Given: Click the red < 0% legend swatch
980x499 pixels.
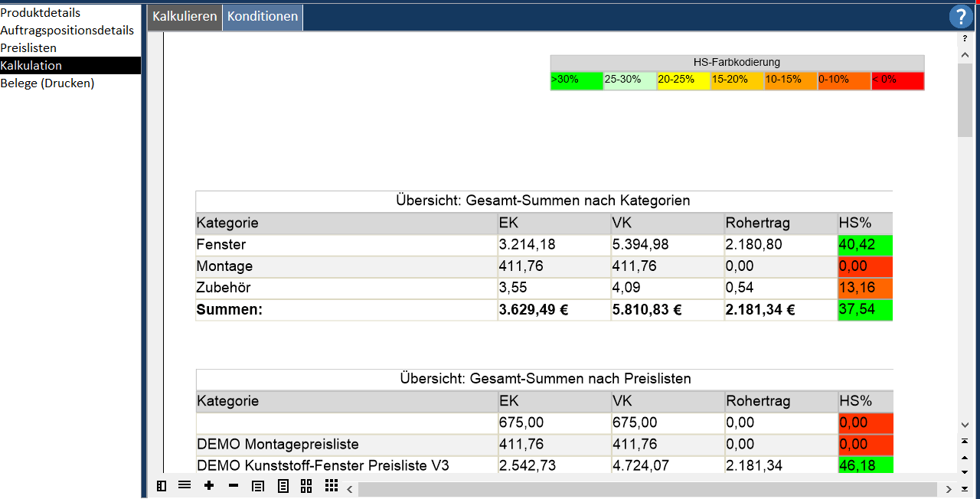Looking at the screenshot, I should (x=897, y=80).
